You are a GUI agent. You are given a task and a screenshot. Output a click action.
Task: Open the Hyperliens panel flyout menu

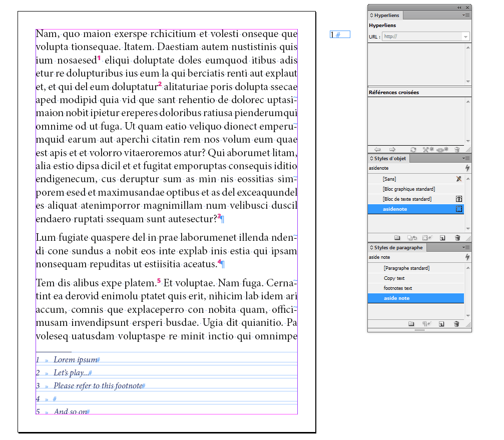(x=468, y=15)
